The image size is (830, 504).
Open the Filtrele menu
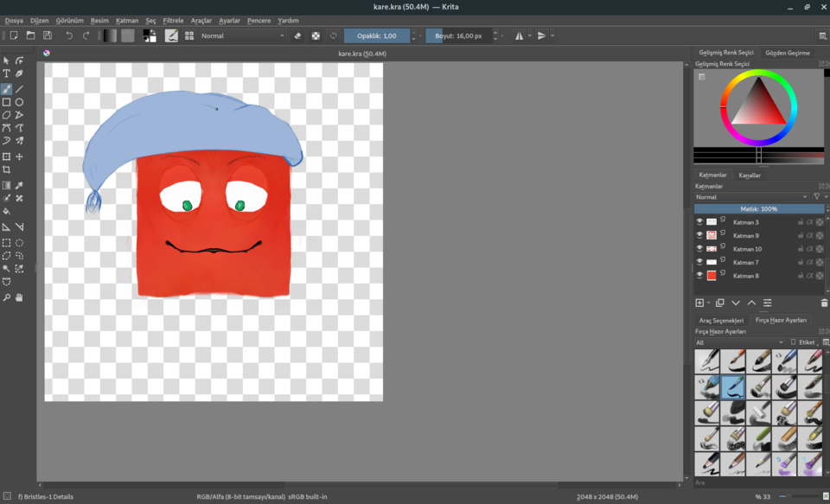(x=173, y=20)
